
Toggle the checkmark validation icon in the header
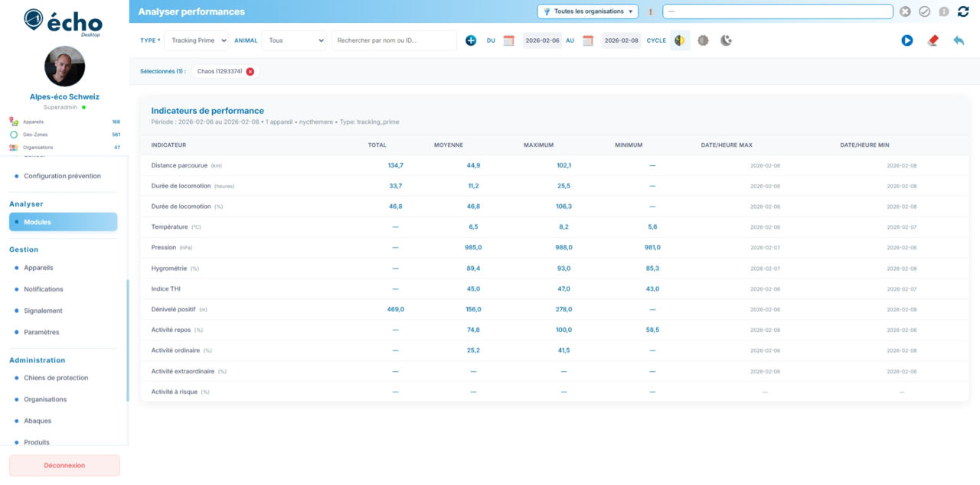coord(924,11)
